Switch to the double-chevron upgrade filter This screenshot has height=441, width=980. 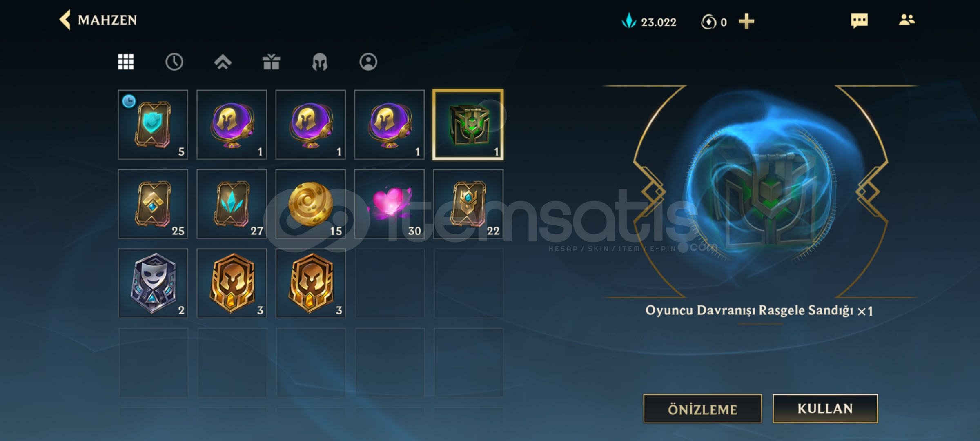pos(223,62)
